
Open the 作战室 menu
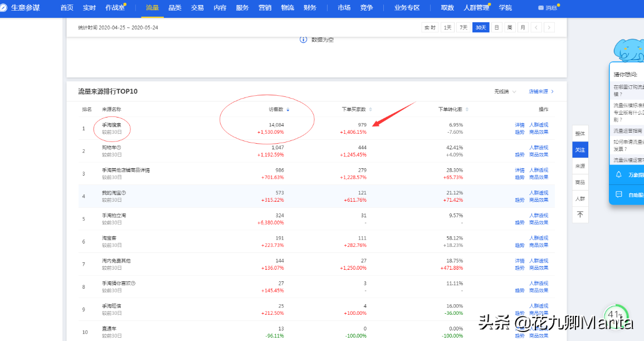(x=115, y=8)
